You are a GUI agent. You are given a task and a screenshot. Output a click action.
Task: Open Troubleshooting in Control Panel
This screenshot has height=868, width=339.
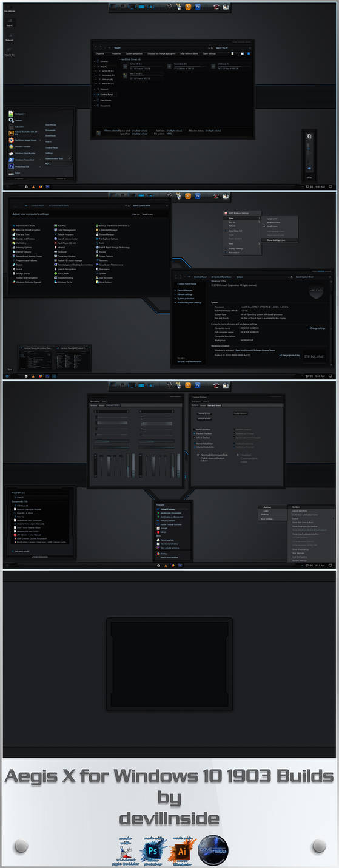[65, 277]
